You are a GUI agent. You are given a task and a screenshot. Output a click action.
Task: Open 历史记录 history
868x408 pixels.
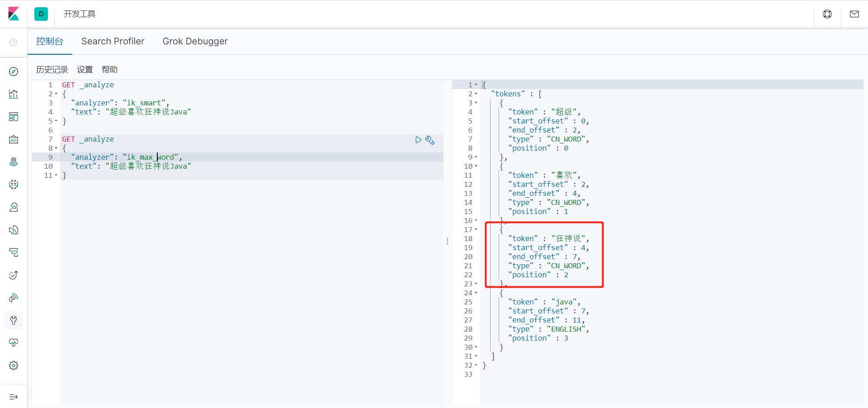coord(52,70)
